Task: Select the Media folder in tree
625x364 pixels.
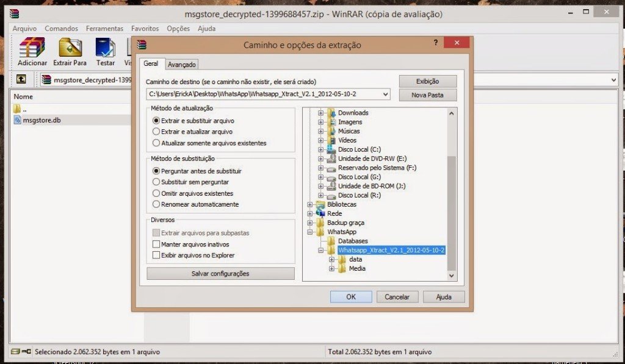Action: coord(357,268)
